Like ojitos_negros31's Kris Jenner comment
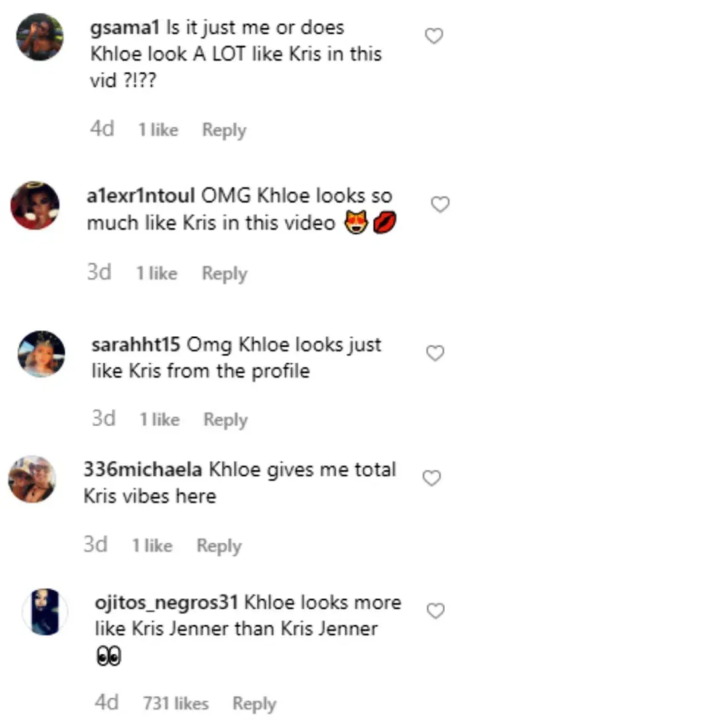728x728 pixels. [435, 611]
